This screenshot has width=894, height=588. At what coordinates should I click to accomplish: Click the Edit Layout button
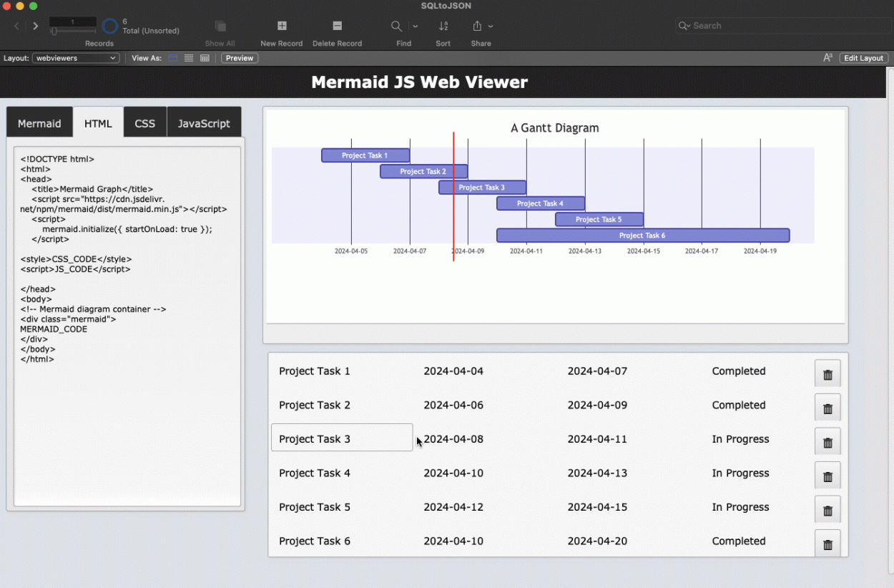(x=863, y=58)
